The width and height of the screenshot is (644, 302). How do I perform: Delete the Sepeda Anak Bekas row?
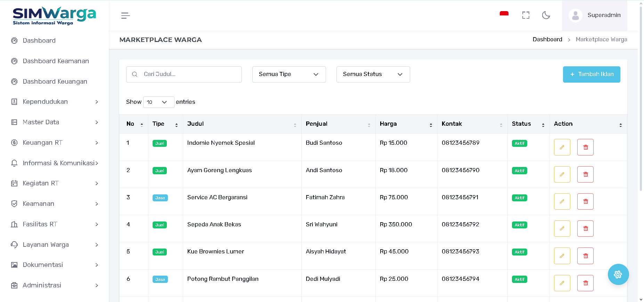click(x=585, y=228)
